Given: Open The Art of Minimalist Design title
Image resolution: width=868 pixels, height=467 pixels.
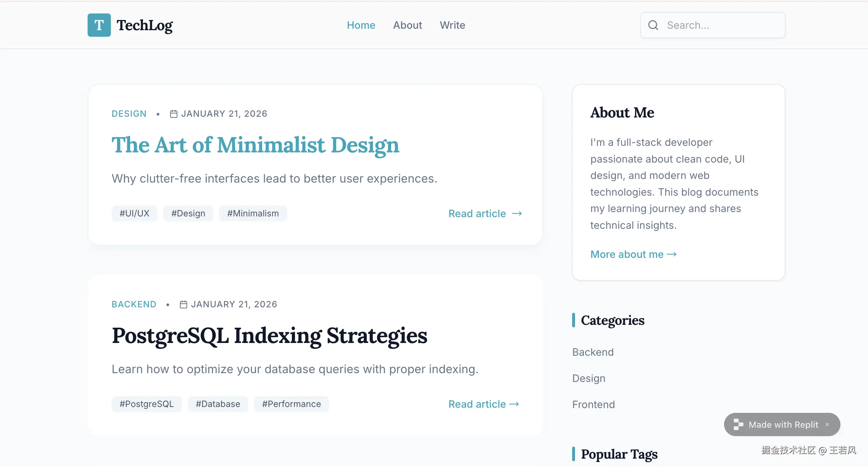Looking at the screenshot, I should (x=255, y=145).
